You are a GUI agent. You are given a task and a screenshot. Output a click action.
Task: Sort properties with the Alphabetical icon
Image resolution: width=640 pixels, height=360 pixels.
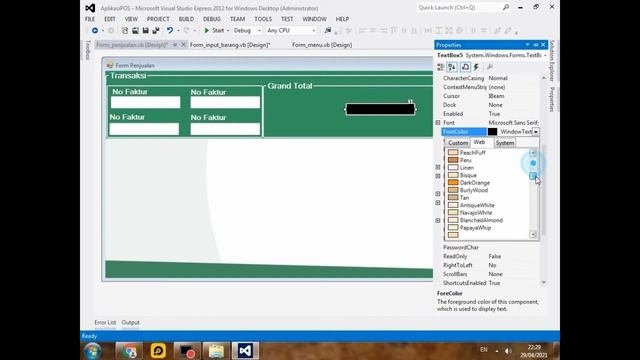pyautogui.click(x=452, y=67)
